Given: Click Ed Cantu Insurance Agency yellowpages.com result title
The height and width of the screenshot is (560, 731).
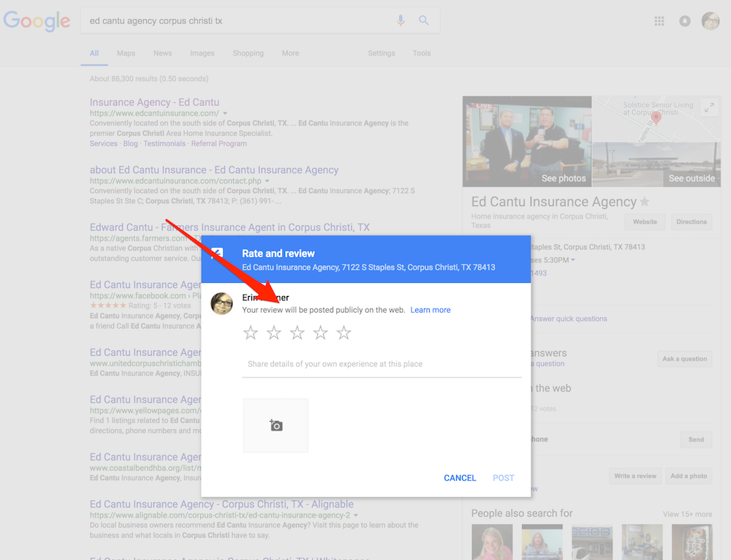Looking at the screenshot, I should (145, 400).
